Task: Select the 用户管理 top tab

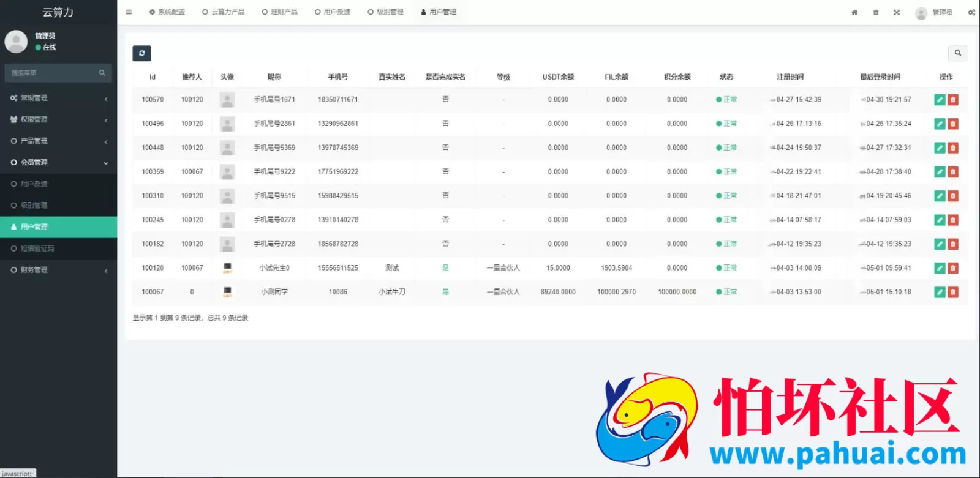Action: [439, 12]
